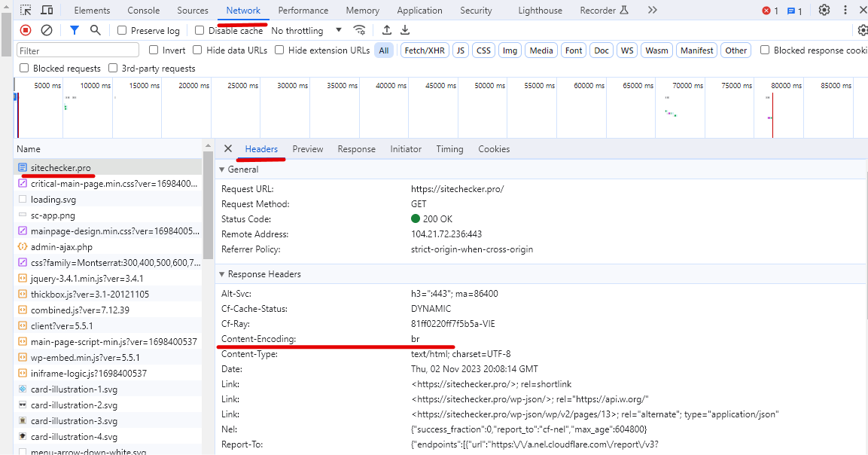Select the All filter button
This screenshot has height=455, width=868.
click(384, 50)
